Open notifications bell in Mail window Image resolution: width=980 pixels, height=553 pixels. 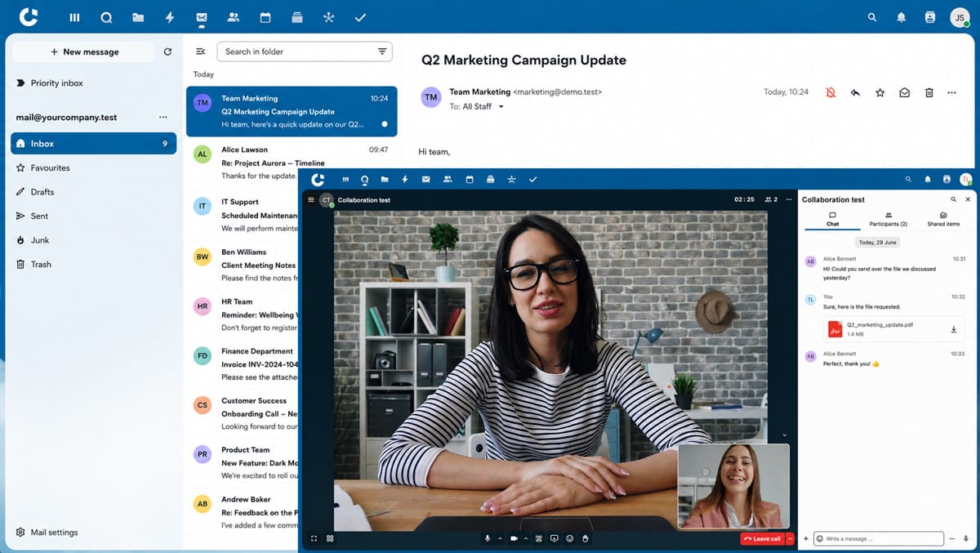[x=902, y=17]
